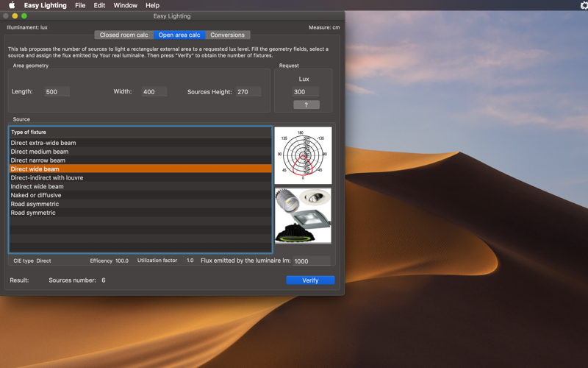Click the Sources Height input field
The height and width of the screenshot is (368, 588).
(248, 91)
